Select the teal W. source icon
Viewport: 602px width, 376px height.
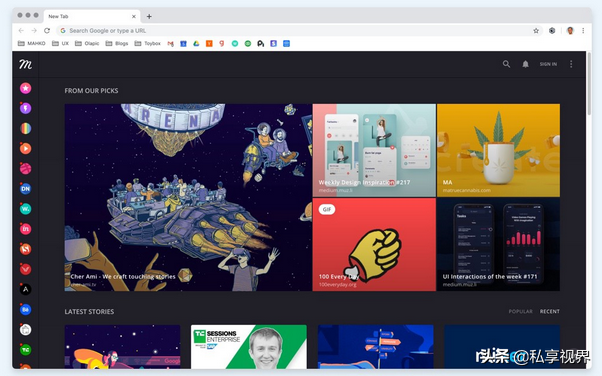tap(26, 209)
